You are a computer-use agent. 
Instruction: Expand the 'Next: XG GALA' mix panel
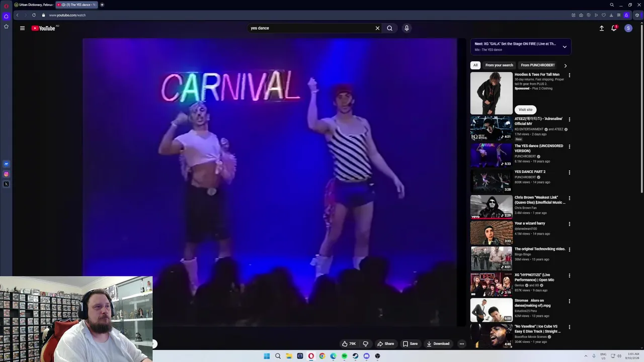pyautogui.click(x=565, y=47)
